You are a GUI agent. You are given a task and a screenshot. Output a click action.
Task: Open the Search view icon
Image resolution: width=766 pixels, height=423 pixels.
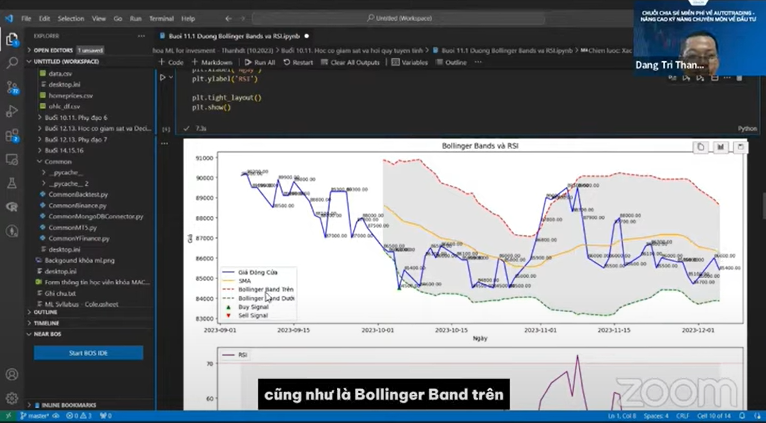point(12,63)
